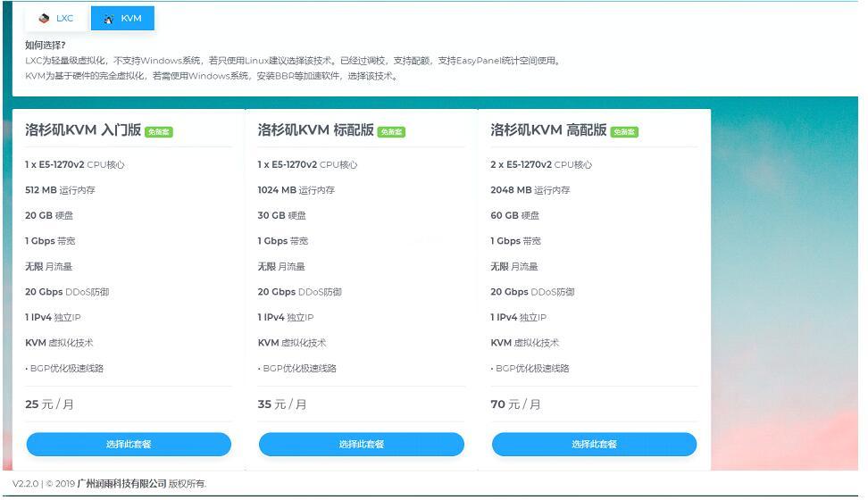Viewport: 868px width, 500px height.
Task: Switch to the LXC tab
Action: pos(57,19)
